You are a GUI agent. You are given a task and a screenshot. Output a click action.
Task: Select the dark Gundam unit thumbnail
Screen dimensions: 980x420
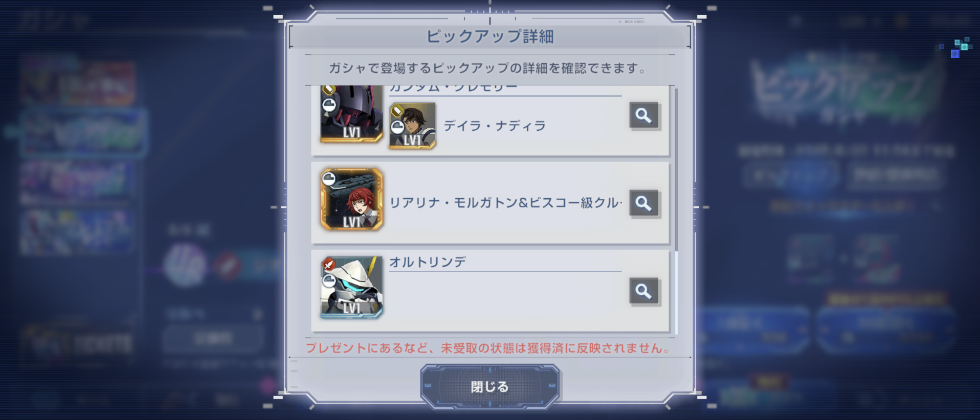(x=352, y=114)
